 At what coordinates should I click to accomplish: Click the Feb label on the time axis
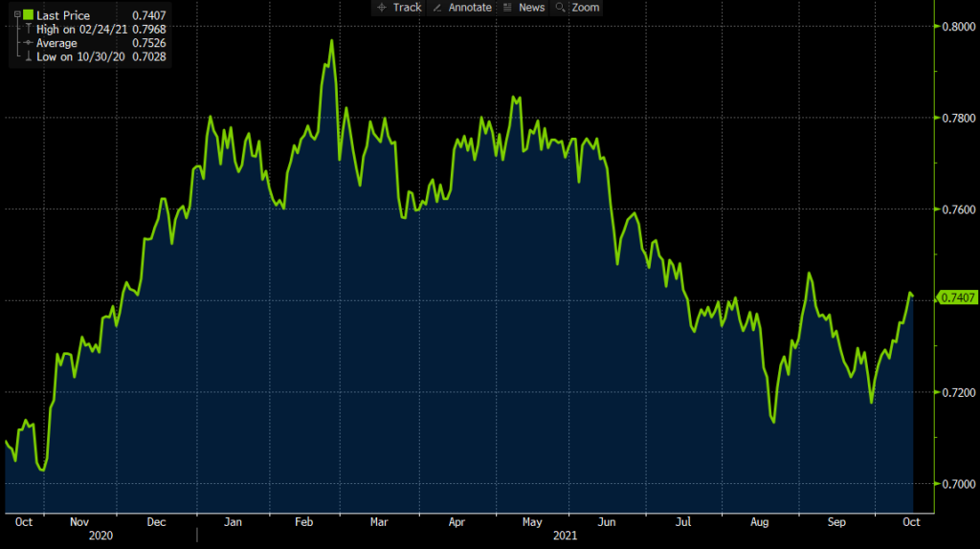303,522
